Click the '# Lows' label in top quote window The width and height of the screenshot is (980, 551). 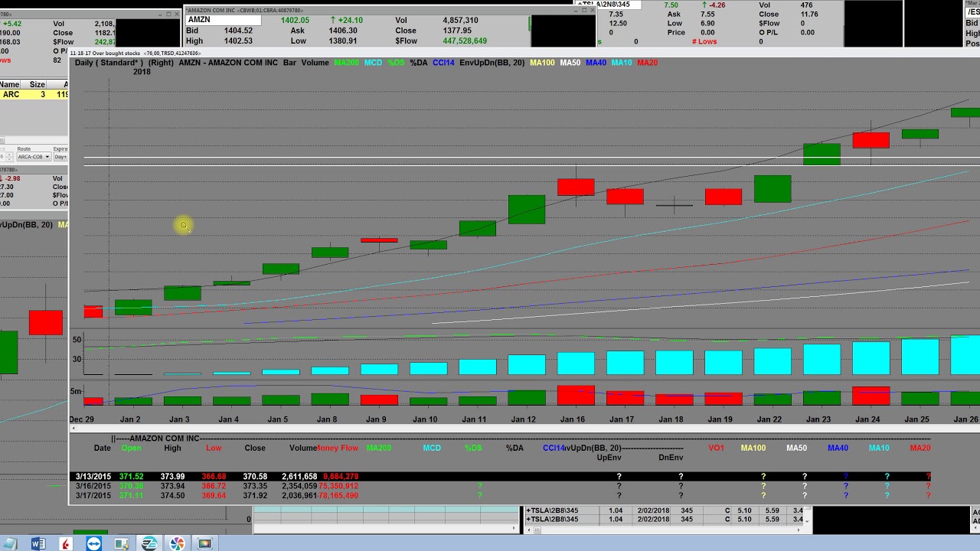point(704,41)
